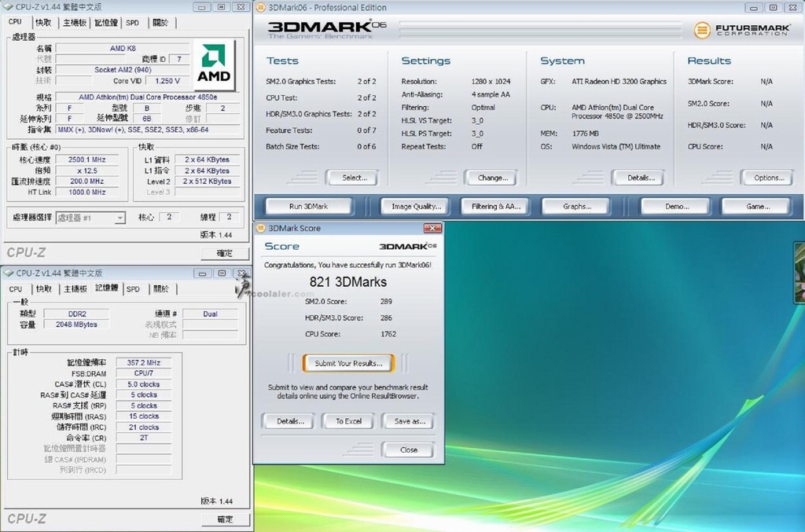This screenshot has height=532, width=805.
Task: Click the Core VID value '1.250 V'
Action: (x=167, y=81)
